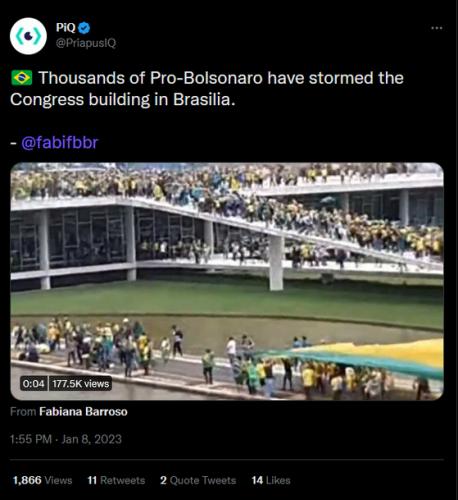Open the 11 Retweets list
The height and width of the screenshot is (500, 458).
(116, 480)
